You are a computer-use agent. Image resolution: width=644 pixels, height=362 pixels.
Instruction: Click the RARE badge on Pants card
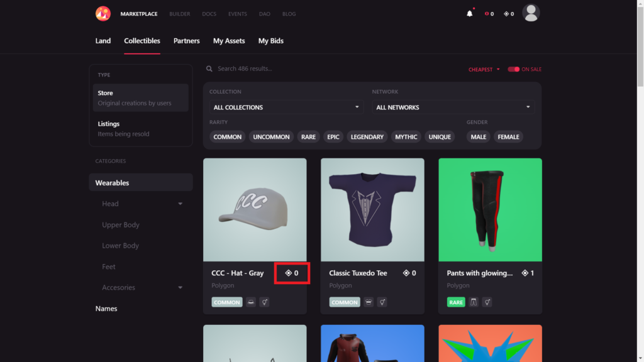point(456,302)
